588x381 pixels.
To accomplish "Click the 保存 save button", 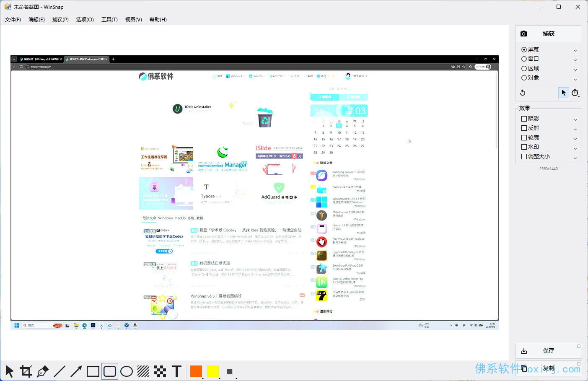I will click(x=549, y=350).
